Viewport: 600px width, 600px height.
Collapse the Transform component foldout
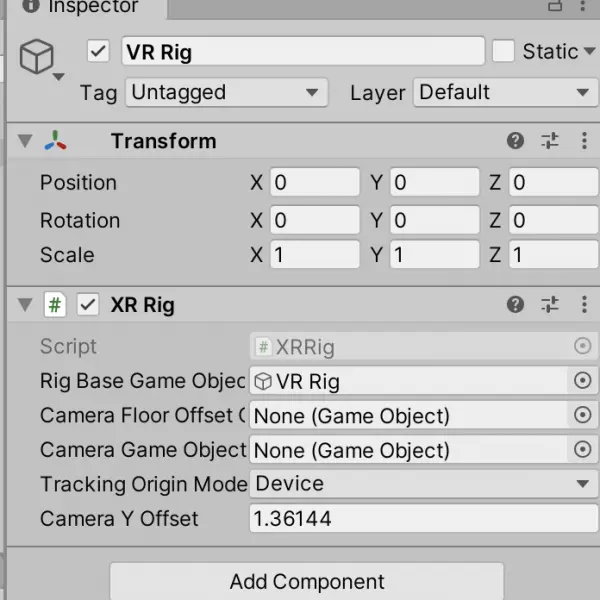coord(25,141)
